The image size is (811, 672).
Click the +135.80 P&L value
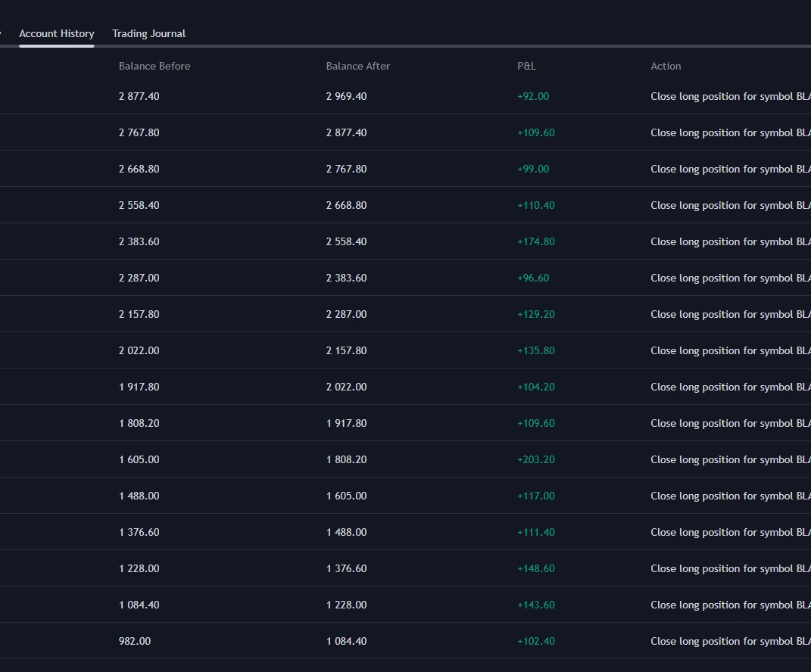535,350
